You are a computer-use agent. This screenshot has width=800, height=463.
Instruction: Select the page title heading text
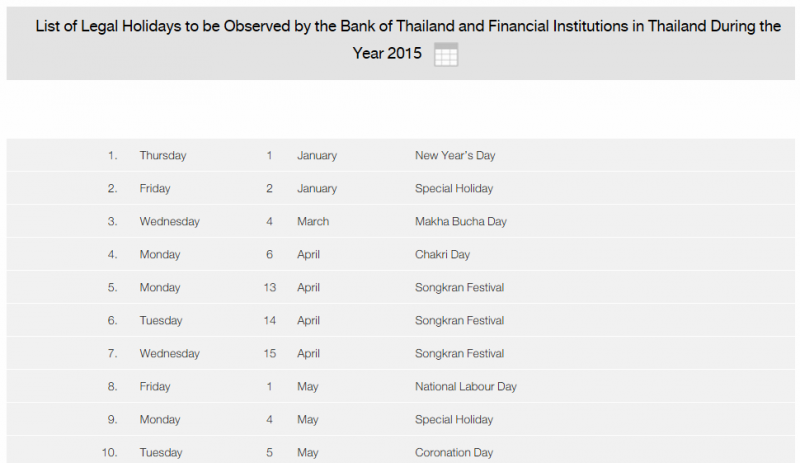[x=408, y=39]
